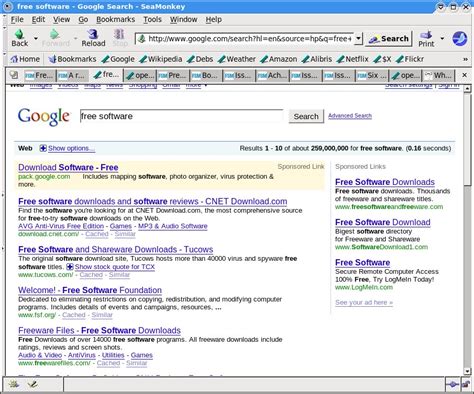Print the page using Print icon
Image resolution: width=474 pixels, height=394 pixels.
coord(426,39)
